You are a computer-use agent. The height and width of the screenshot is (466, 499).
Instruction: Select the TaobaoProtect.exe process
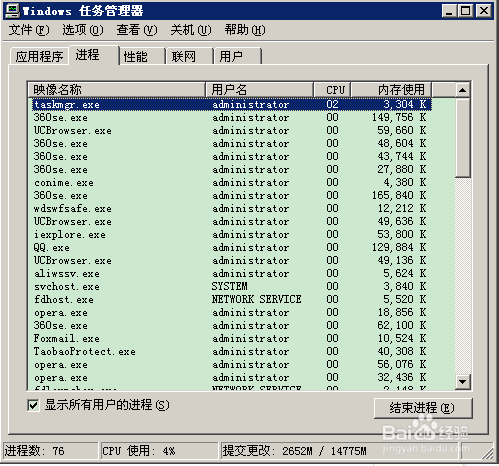[232, 351]
